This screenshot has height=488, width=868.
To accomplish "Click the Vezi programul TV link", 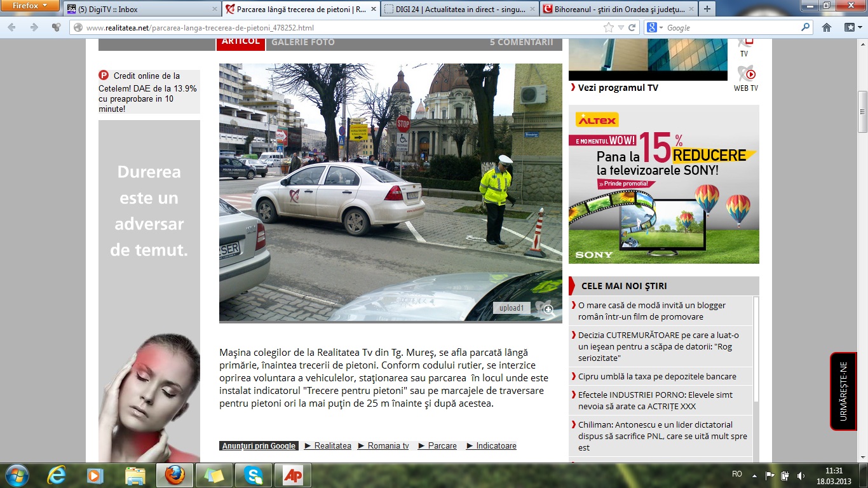I will click(618, 88).
